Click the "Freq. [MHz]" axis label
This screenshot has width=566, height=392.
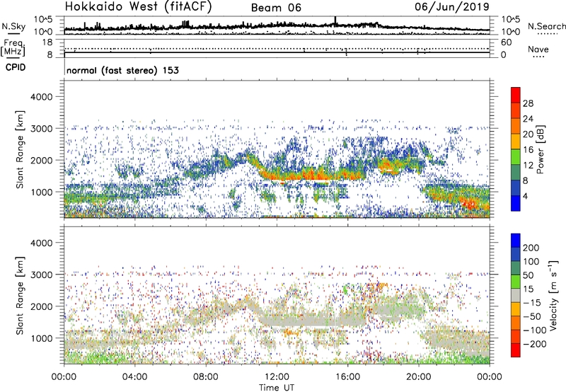13,47
